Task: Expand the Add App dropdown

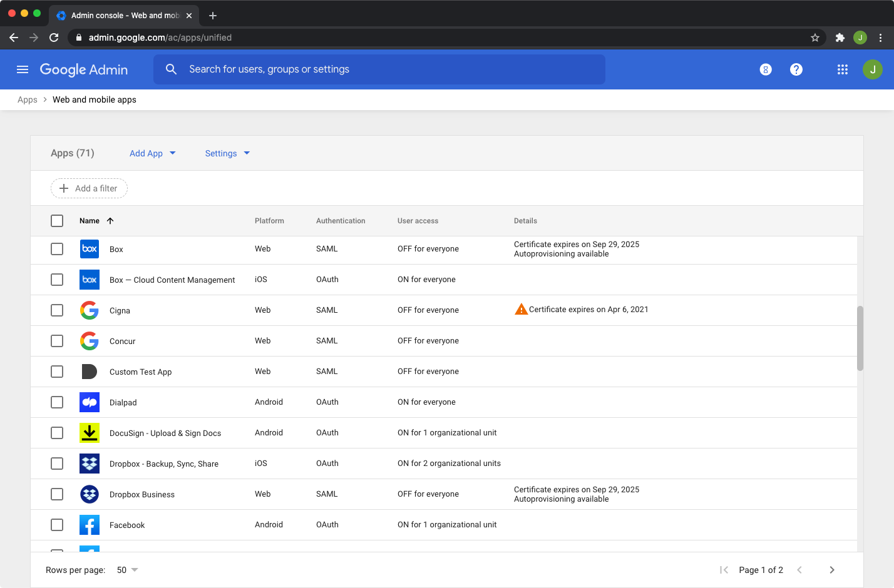Action: pyautogui.click(x=153, y=153)
